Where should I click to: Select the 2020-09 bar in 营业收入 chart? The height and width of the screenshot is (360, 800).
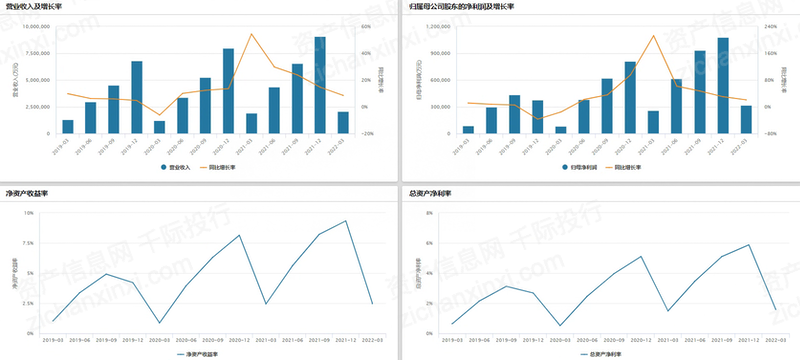(205, 106)
